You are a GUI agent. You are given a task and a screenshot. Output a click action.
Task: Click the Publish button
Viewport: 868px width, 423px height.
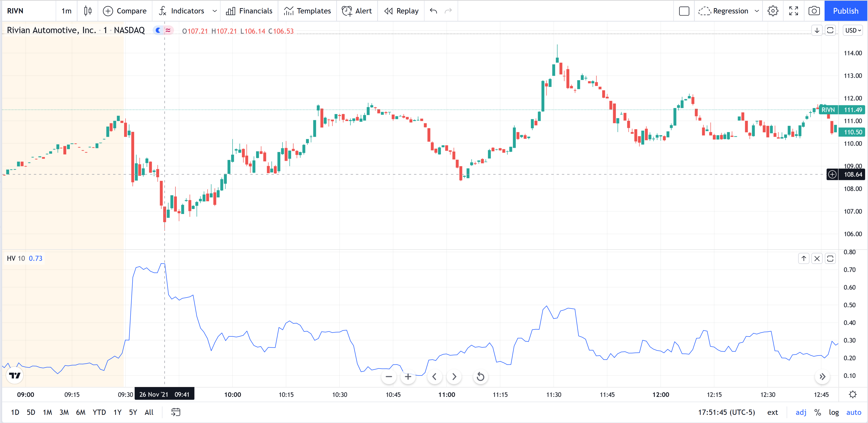845,11
